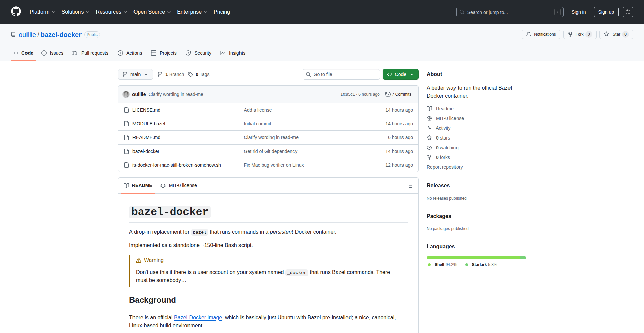
Task: Expand the Open Source menu
Action: (152, 12)
